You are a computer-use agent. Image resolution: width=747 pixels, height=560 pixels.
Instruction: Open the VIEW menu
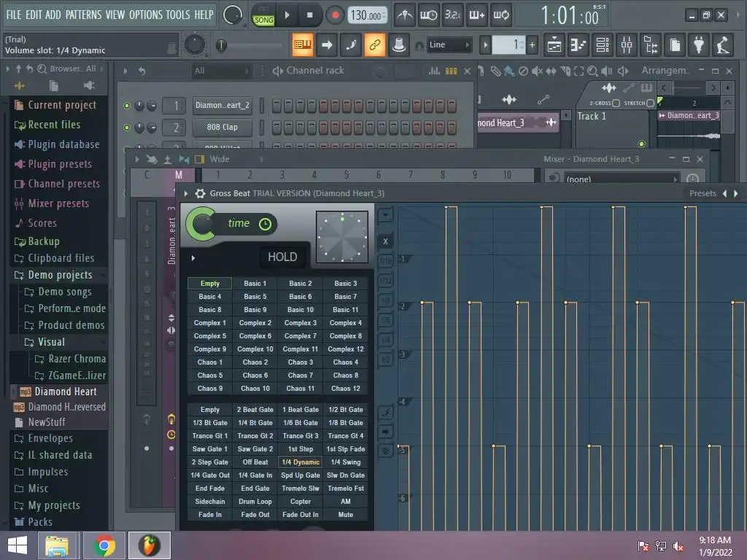pyautogui.click(x=115, y=15)
